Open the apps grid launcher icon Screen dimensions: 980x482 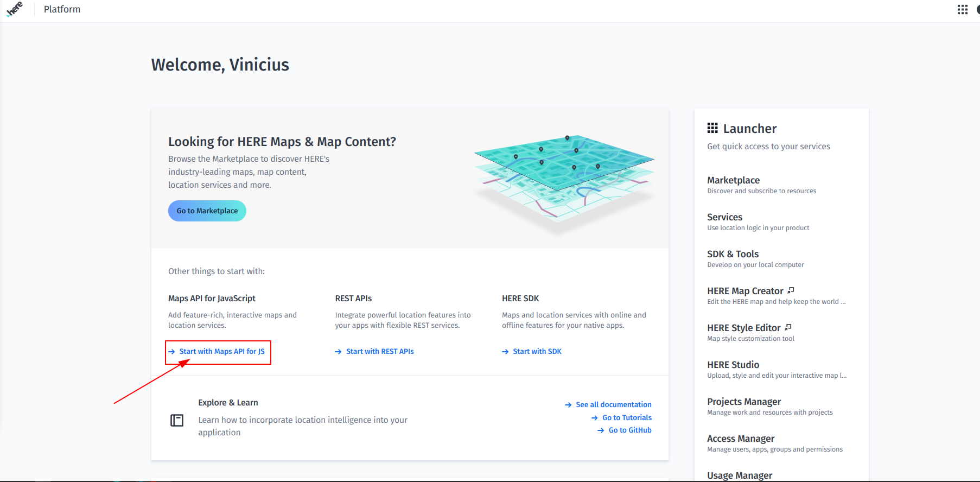pos(963,10)
